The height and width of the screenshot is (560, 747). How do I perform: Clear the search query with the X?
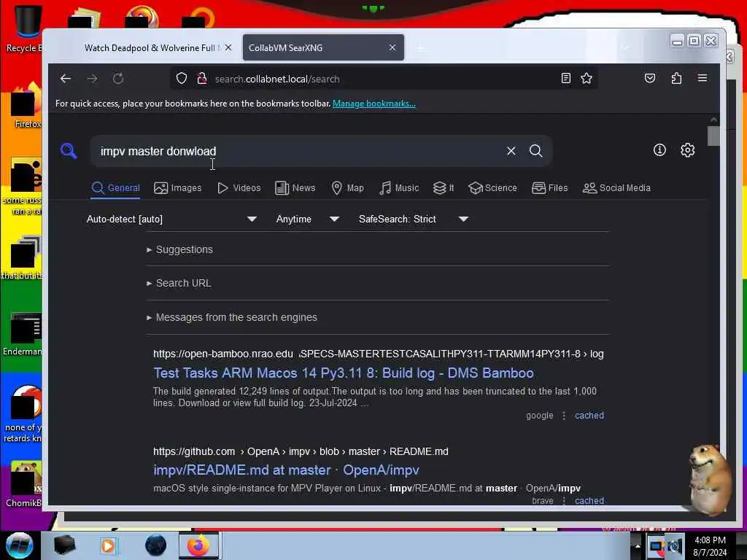(511, 151)
